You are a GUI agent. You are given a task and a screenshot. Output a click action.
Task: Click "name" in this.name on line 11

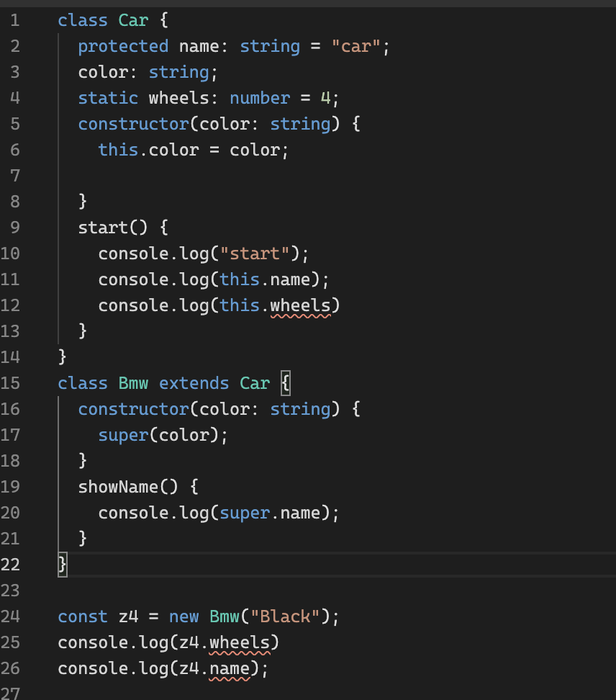[290, 279]
